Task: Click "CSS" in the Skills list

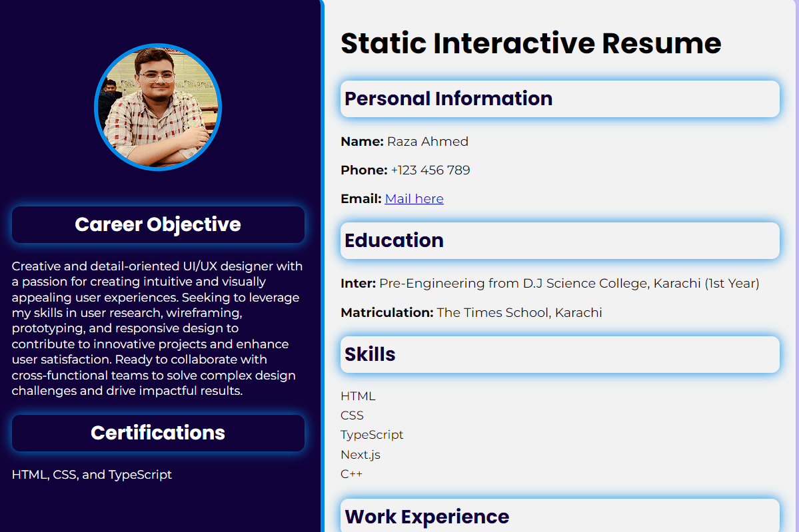Action: 352,415
